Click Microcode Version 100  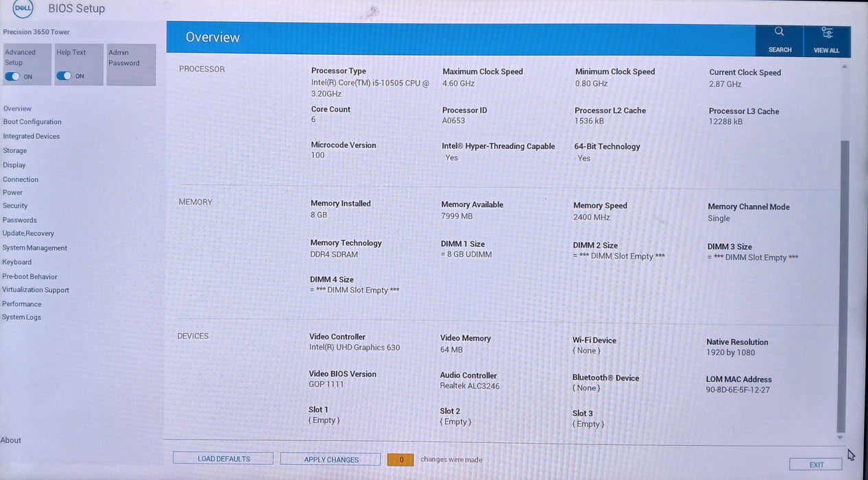pyautogui.click(x=318, y=156)
